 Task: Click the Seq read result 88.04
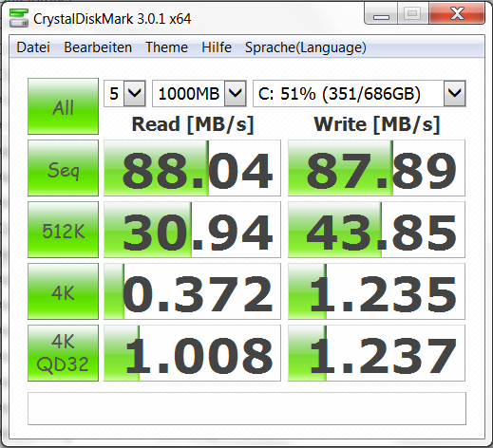192,168
